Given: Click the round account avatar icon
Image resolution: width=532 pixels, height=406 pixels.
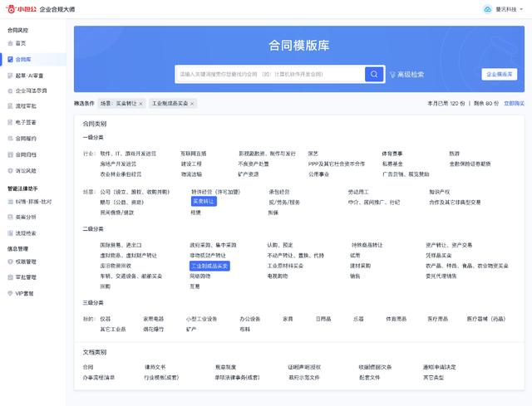Looking at the screenshot, I should point(487,9).
